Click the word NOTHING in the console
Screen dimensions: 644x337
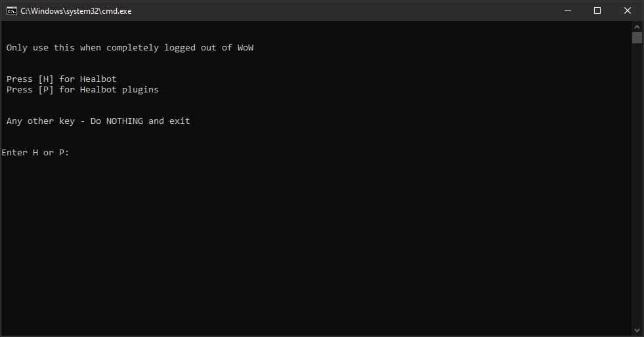pyautogui.click(x=124, y=121)
